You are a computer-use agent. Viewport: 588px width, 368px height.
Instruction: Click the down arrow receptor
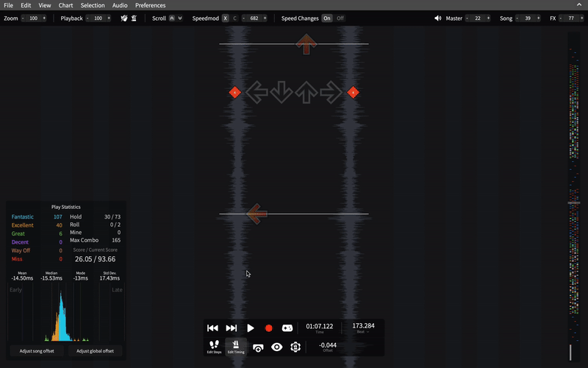(282, 92)
